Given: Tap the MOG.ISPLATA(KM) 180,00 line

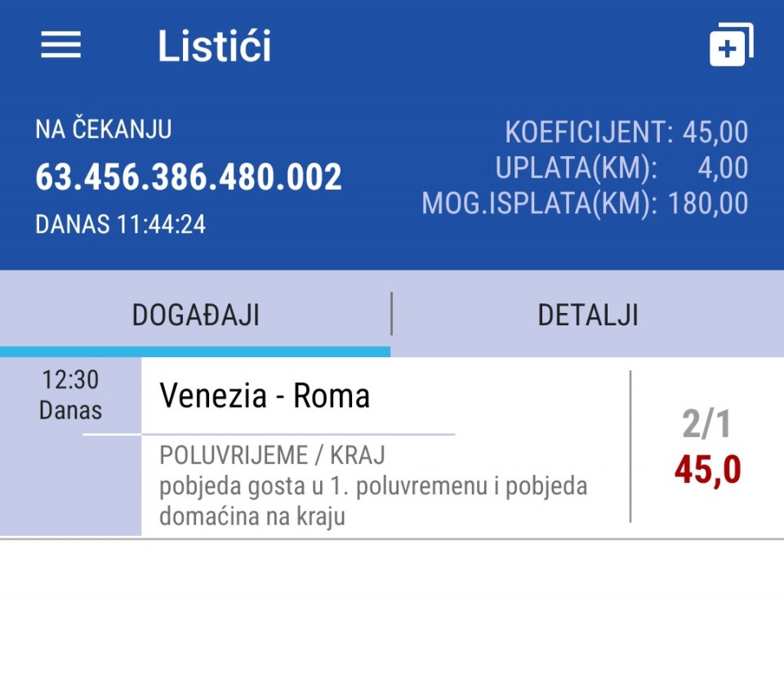Looking at the screenshot, I should click(x=585, y=203).
